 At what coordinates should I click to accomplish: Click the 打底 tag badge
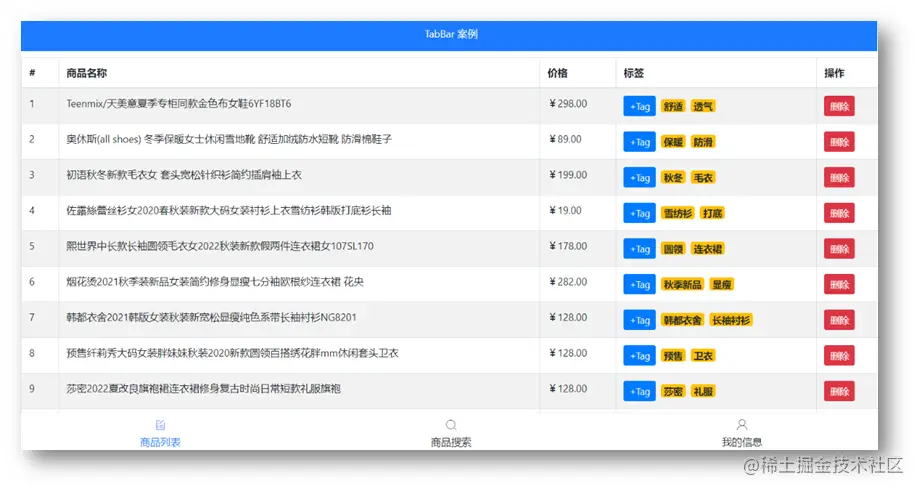(x=712, y=213)
